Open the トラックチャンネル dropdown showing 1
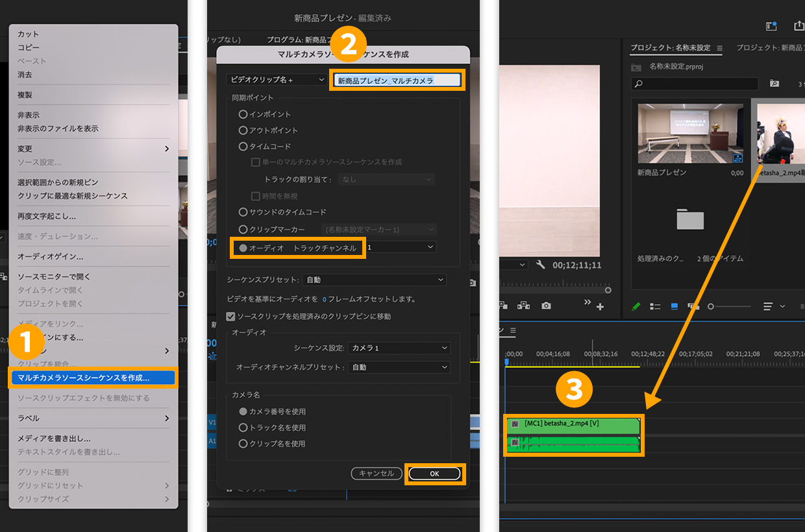 click(401, 247)
